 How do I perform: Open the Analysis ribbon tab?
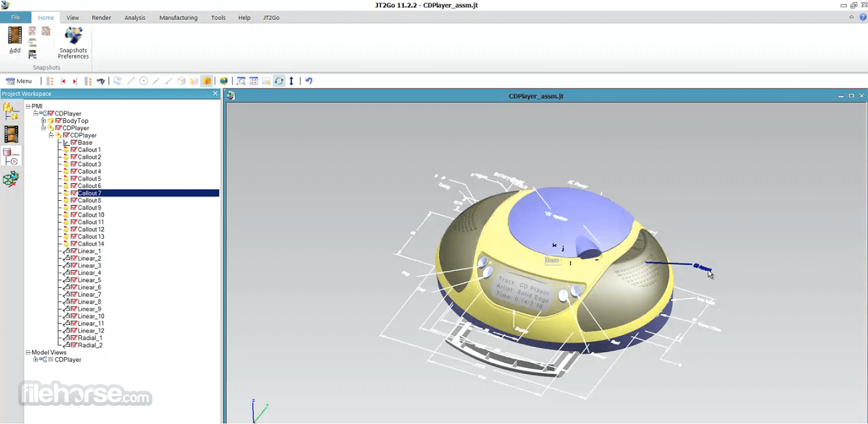pyautogui.click(x=135, y=18)
